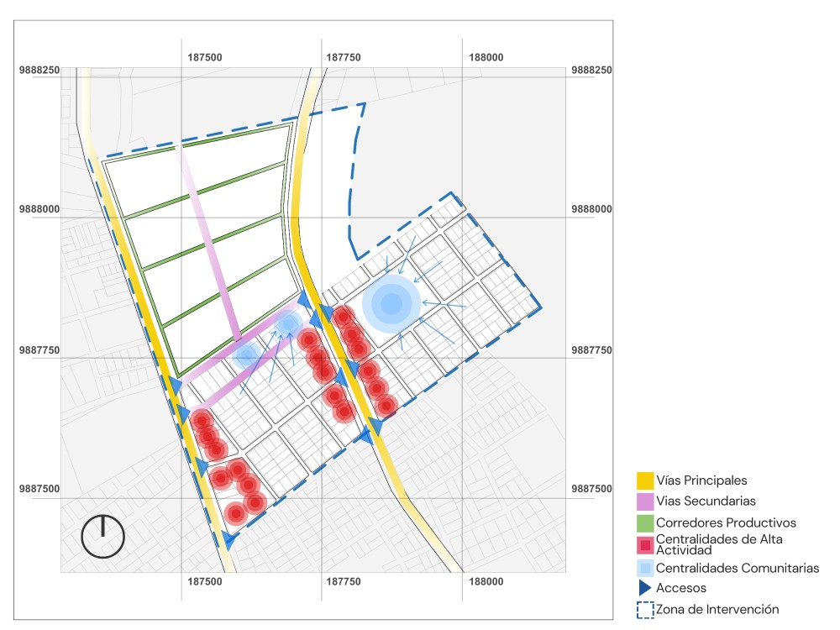840x630 pixels.
Task: Select the Vías Principales legend label
Action: tap(701, 480)
